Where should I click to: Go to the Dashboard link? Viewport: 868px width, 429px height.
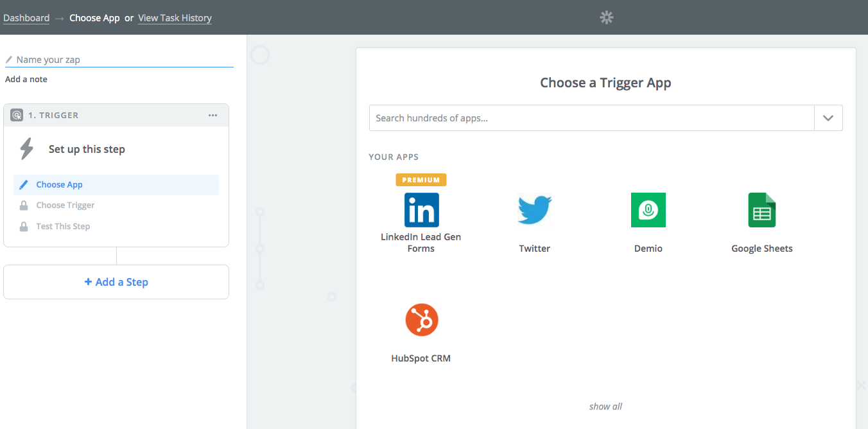(26, 18)
